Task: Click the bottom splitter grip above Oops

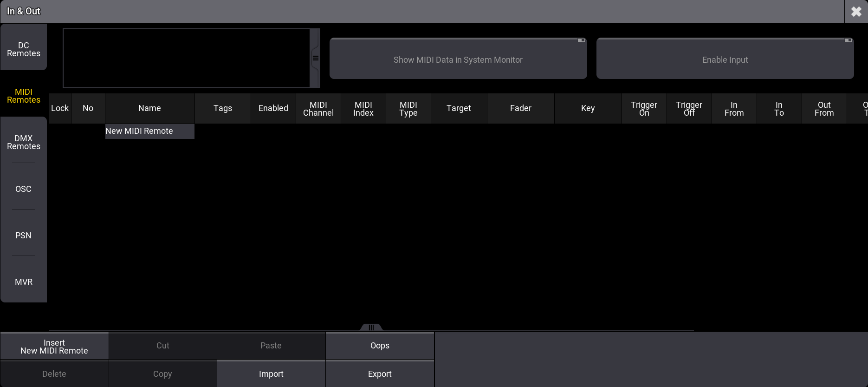Action: pyautogui.click(x=371, y=328)
